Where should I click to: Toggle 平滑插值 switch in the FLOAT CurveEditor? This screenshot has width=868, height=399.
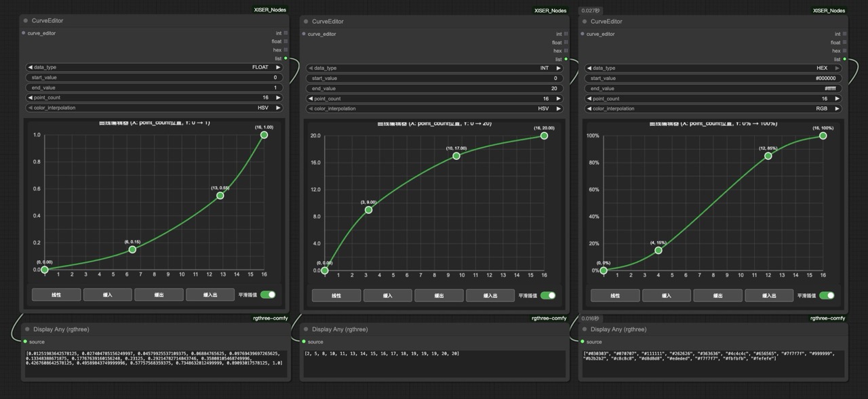[268, 295]
